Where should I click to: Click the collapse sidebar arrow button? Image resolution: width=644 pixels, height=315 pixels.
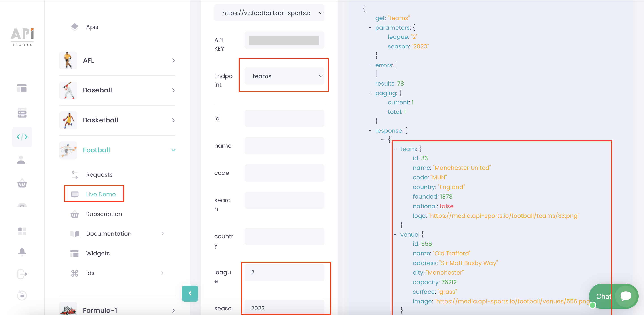tap(190, 293)
